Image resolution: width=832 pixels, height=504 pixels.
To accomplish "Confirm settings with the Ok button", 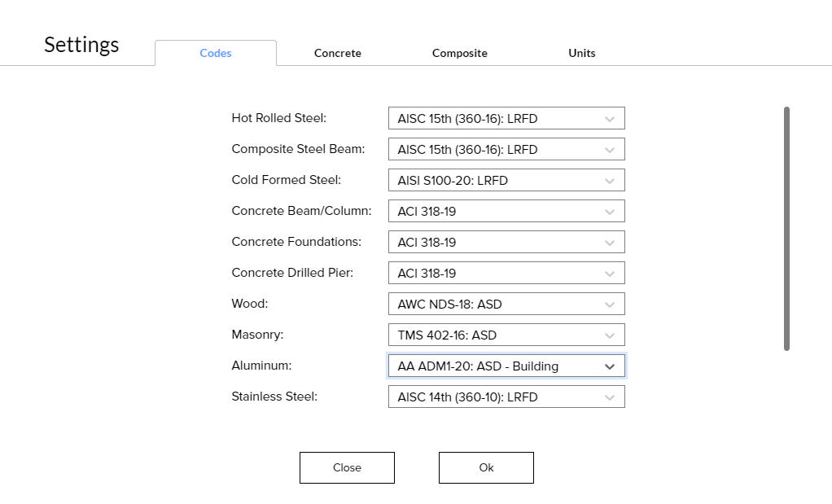I will (486, 467).
